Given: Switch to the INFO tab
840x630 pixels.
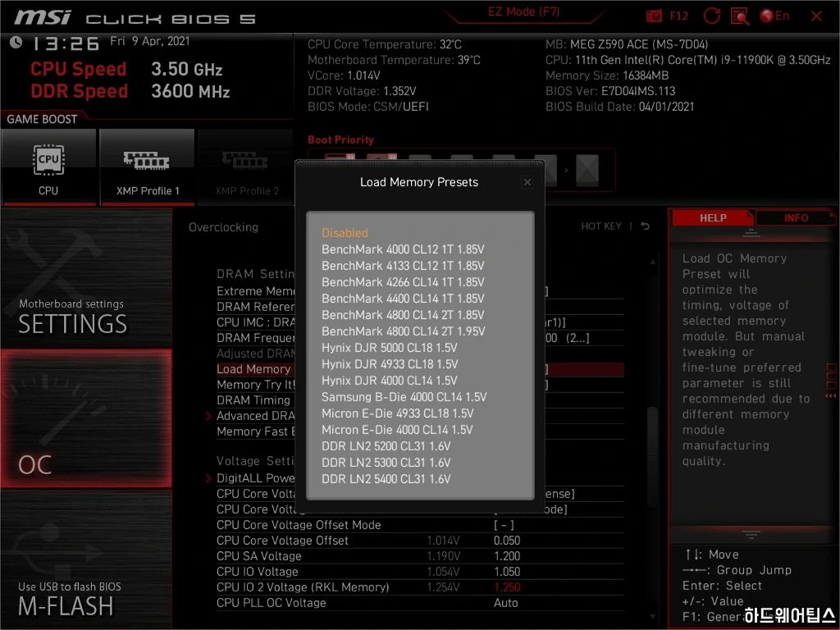Looking at the screenshot, I should [x=796, y=218].
